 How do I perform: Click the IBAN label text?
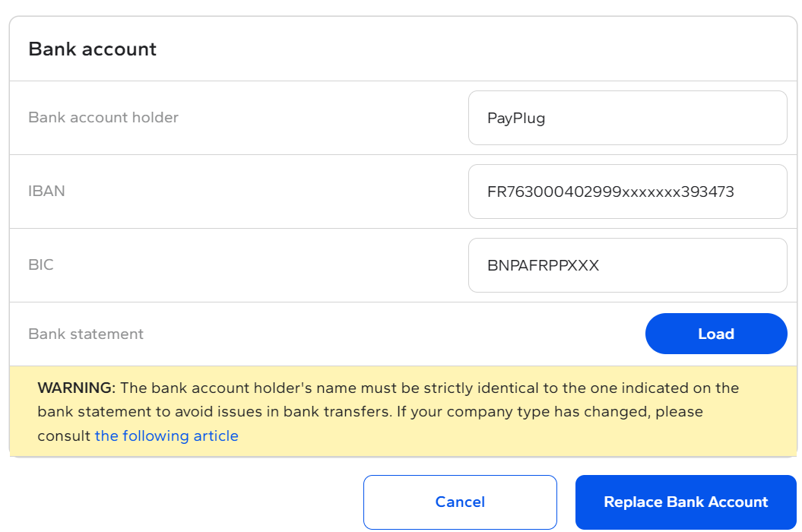(46, 191)
